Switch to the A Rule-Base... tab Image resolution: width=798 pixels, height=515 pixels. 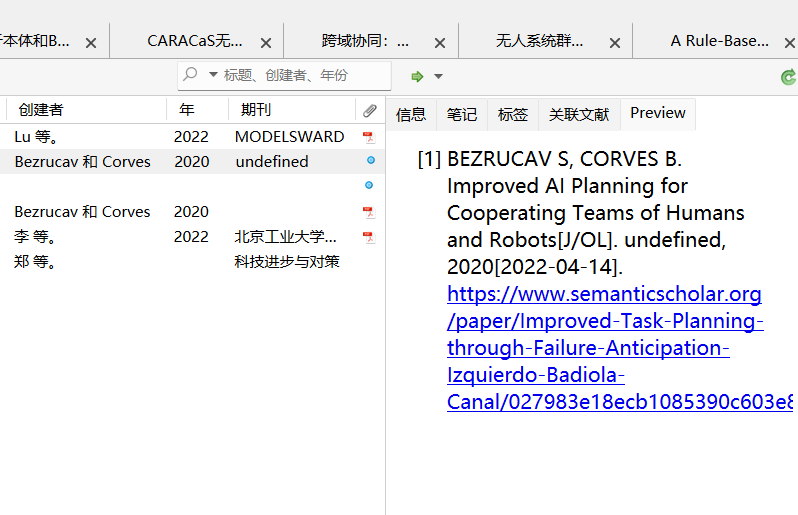(720, 41)
